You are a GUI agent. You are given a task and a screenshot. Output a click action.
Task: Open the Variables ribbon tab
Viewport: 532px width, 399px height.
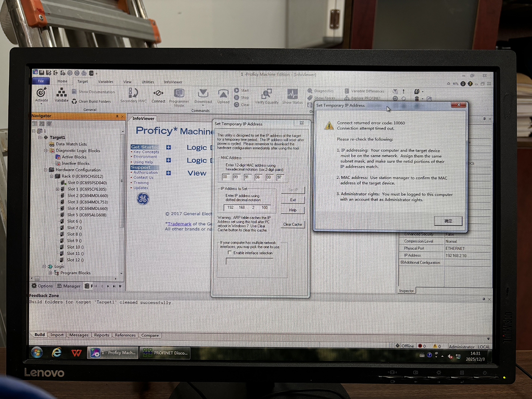coord(106,82)
